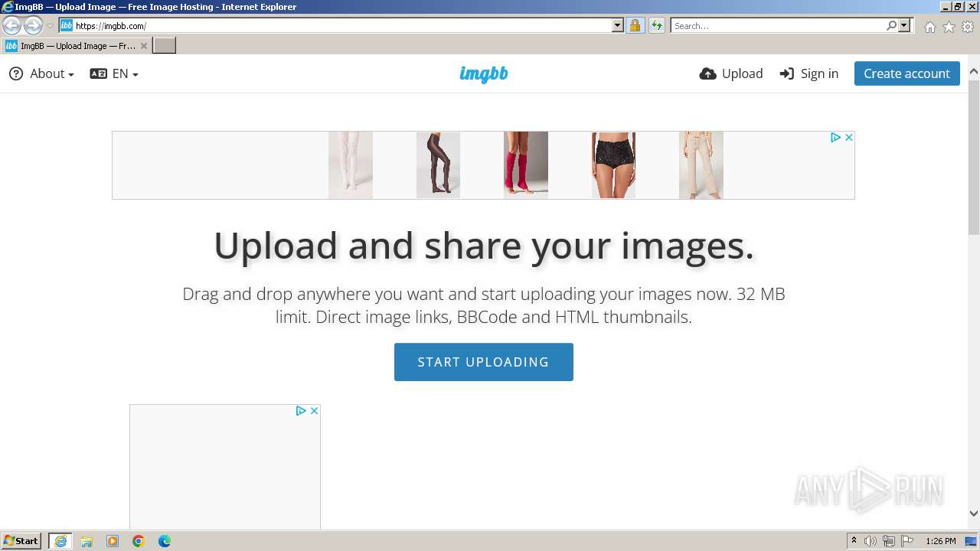Click the Create account button
This screenshot has width=980, height=551.
pos(906,73)
